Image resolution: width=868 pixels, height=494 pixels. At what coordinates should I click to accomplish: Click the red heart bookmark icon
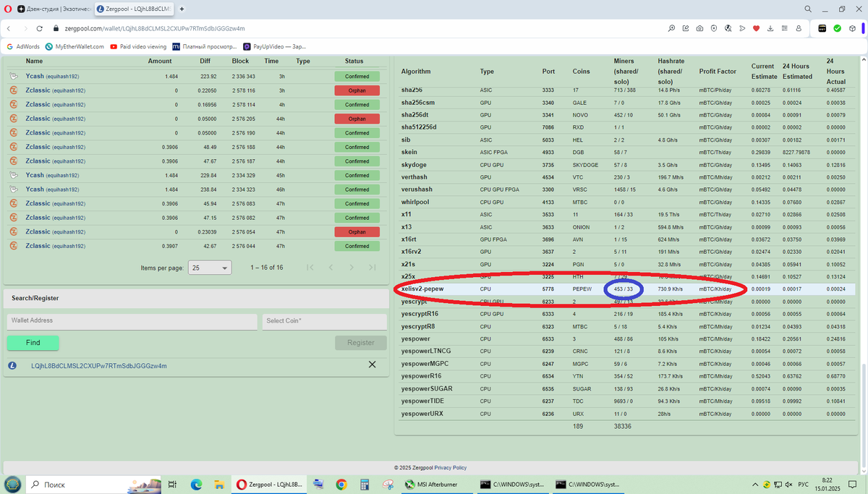[757, 28]
